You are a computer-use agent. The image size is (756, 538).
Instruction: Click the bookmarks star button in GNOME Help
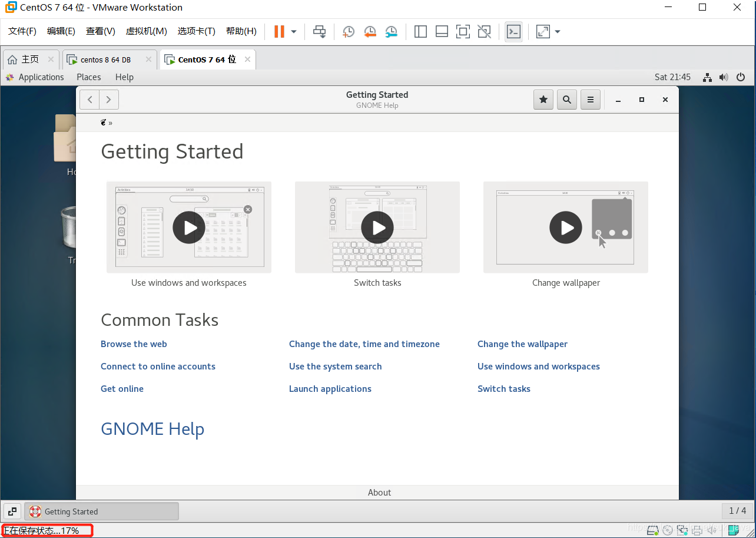click(x=543, y=100)
